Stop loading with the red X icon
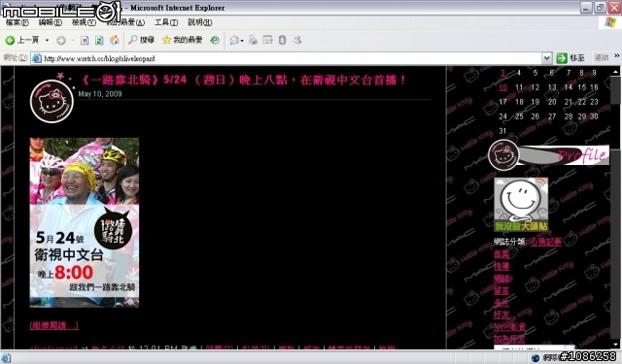Screen dimensions: 622x364 85,40
